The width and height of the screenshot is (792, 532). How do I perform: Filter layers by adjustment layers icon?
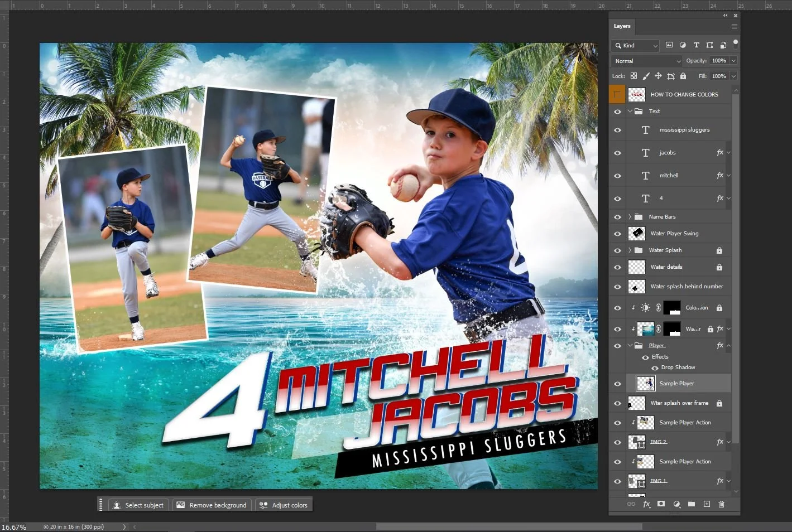click(x=683, y=45)
